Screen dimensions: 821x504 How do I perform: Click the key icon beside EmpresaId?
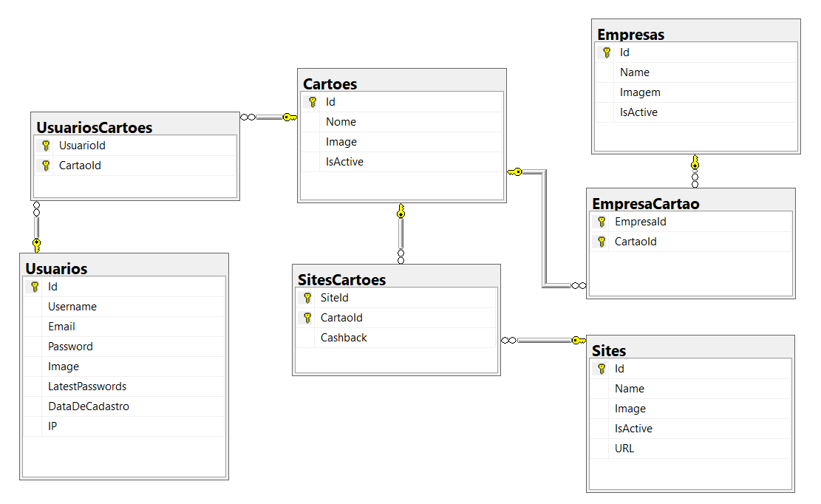coord(602,222)
